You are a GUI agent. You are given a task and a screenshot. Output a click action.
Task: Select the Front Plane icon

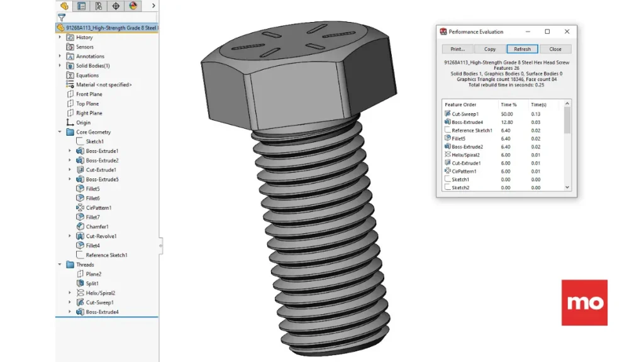70,94
